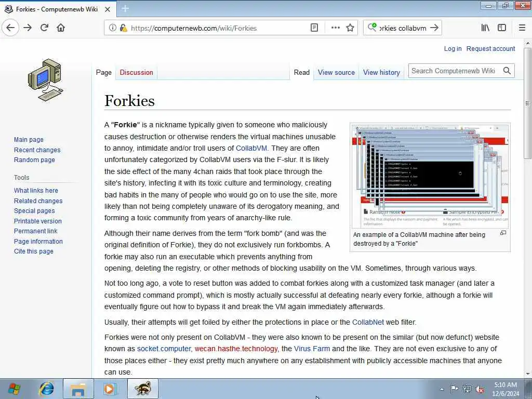This screenshot has width=532, height=399.
Task: Open the Library bookshelf icon
Action: [x=485, y=28]
